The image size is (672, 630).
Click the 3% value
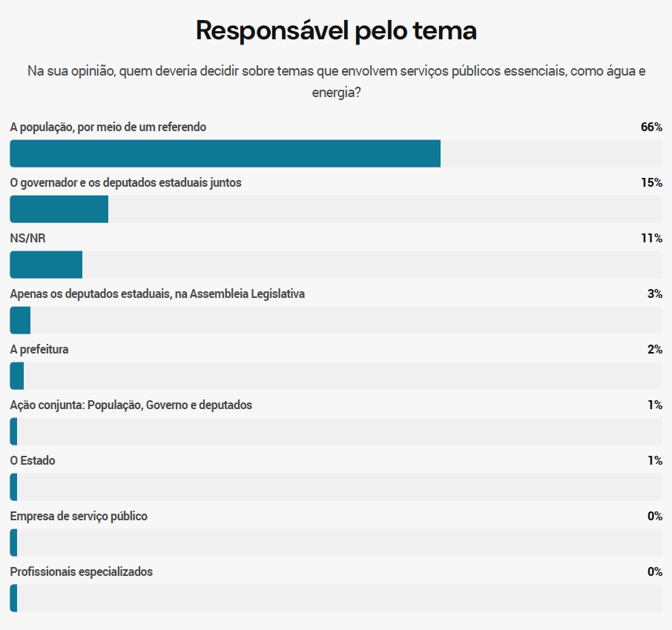(x=654, y=294)
